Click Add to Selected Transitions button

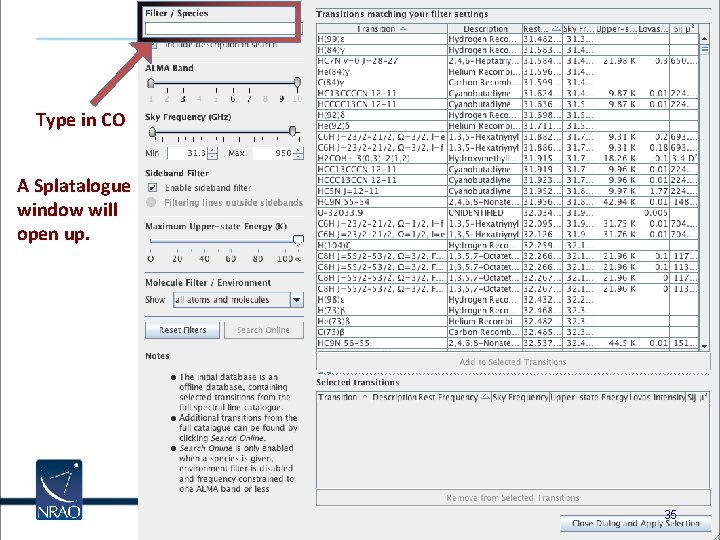513,362
